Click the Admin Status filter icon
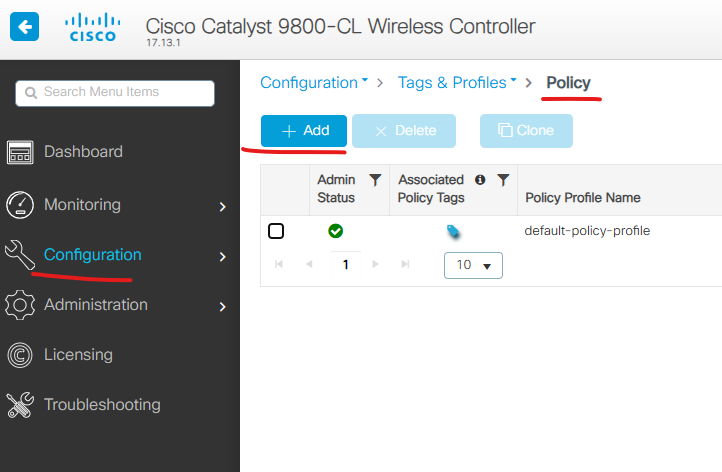This screenshot has height=472, width=722. tap(375, 180)
